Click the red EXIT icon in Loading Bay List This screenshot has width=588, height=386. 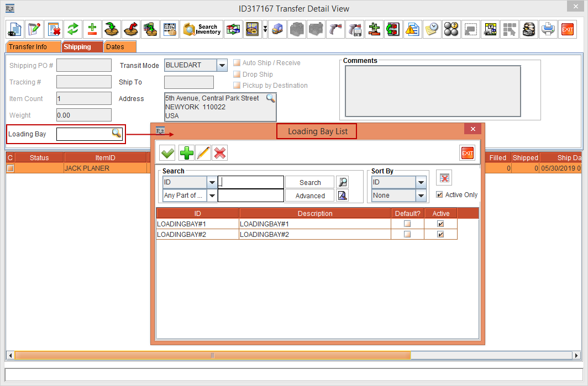coord(467,153)
